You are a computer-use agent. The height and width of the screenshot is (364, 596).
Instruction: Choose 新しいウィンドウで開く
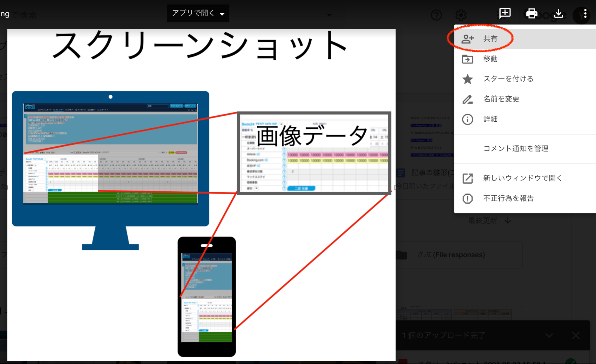[522, 178]
